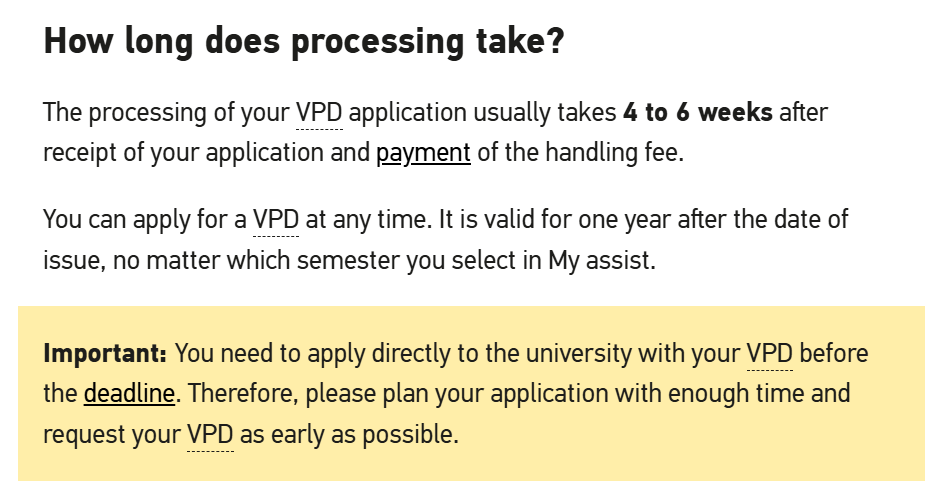Click VPD abbreviation before "before the deadline"
This screenshot has width=946, height=504.
click(x=769, y=353)
